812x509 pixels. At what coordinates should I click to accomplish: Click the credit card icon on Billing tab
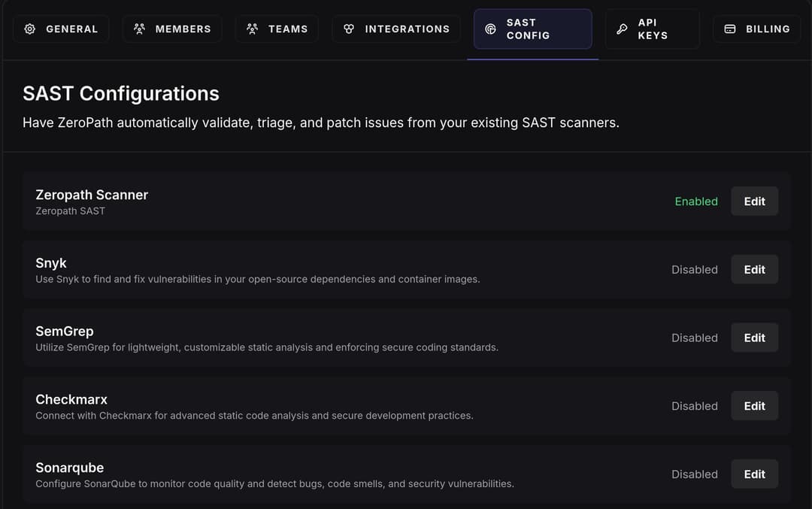pyautogui.click(x=729, y=29)
